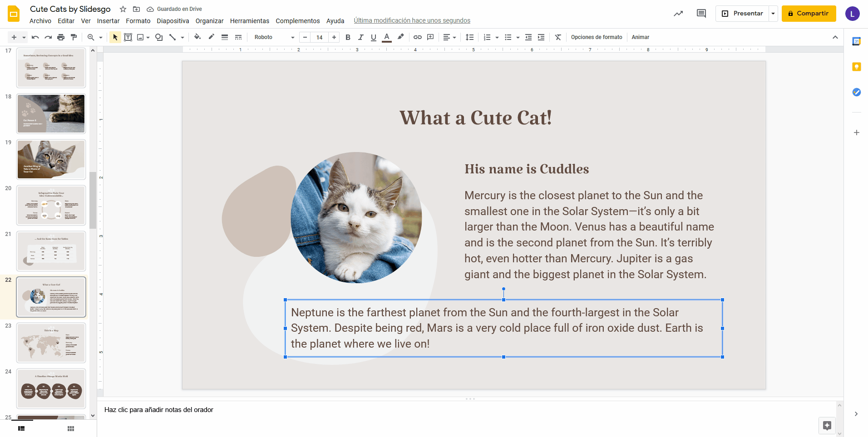Switch to grid view

(x=71, y=428)
